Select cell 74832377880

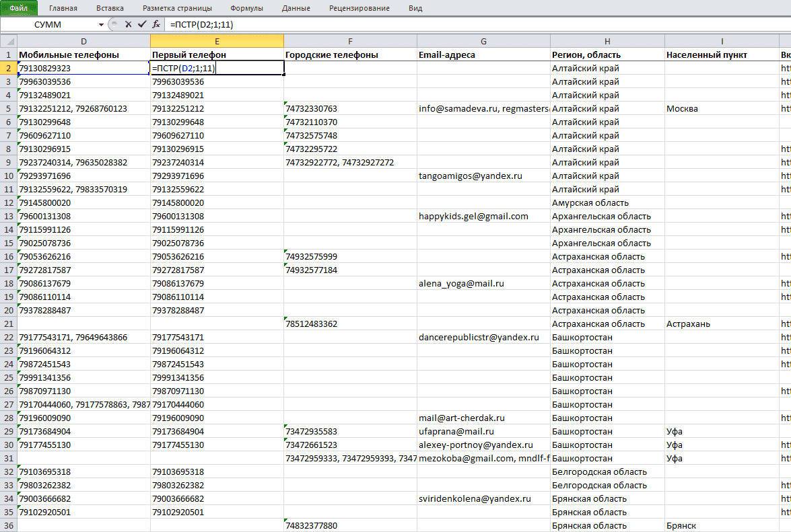coord(350,525)
